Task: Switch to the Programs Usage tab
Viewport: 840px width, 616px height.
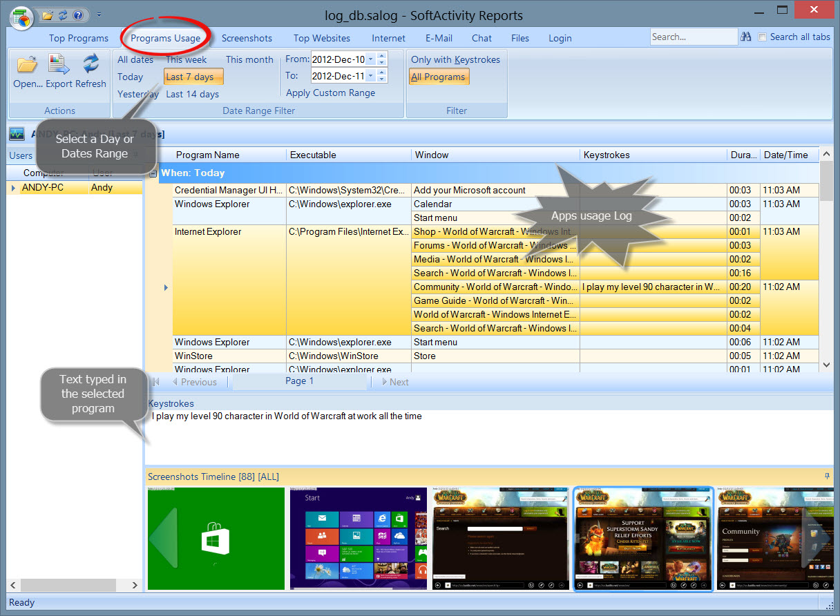Action: click(166, 38)
